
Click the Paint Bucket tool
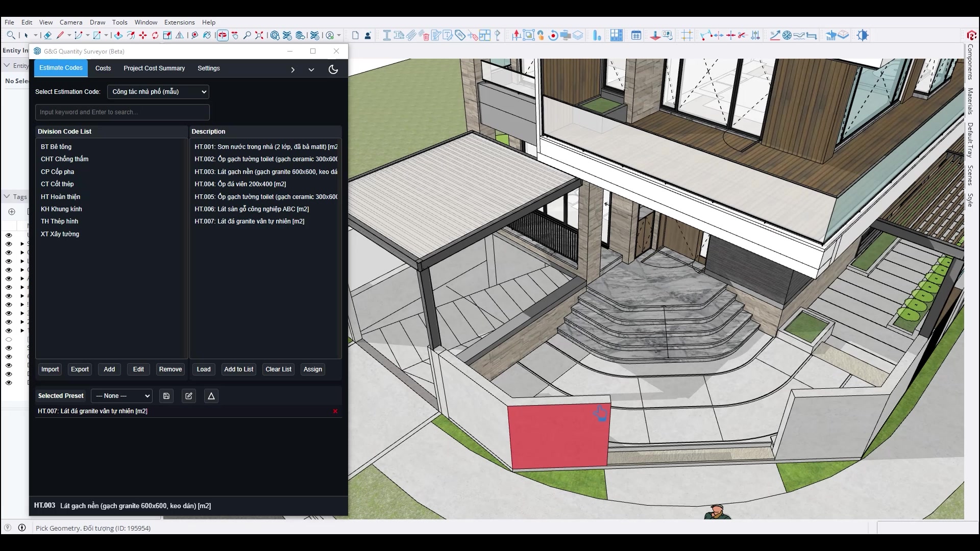pos(207,35)
